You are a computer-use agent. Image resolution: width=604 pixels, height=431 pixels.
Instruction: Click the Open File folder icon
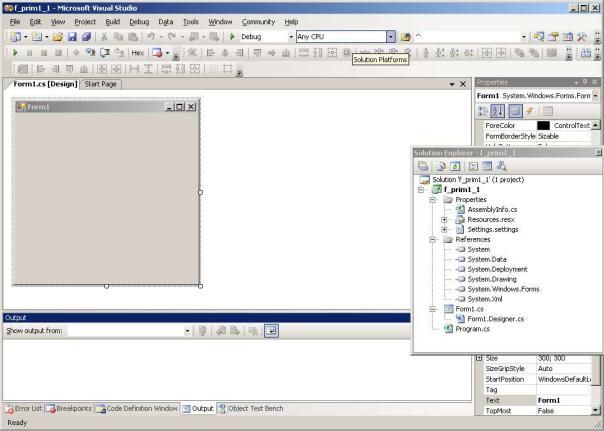click(x=58, y=37)
